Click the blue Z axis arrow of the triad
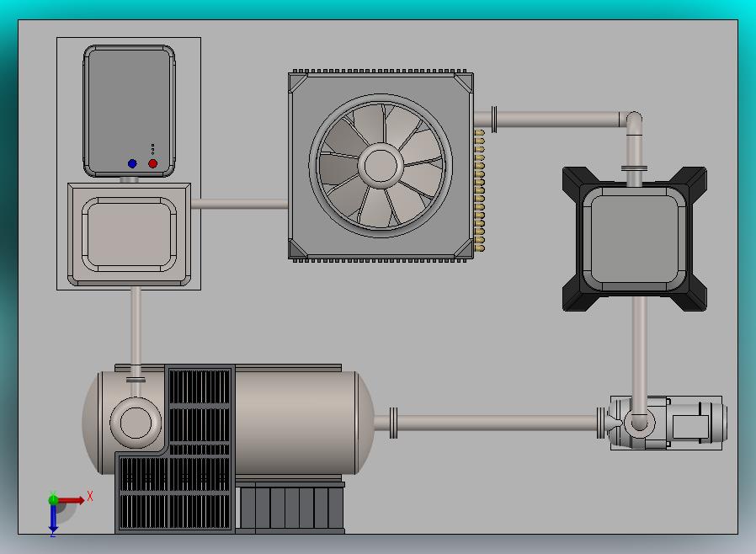This screenshot has width=756, height=554. [x=53, y=519]
